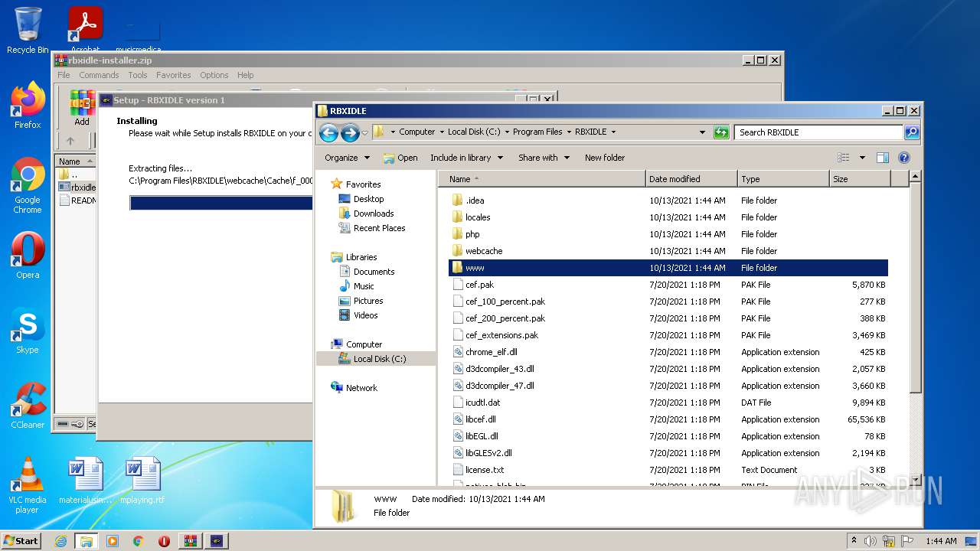
Task: Click the New folder button
Action: coord(605,158)
